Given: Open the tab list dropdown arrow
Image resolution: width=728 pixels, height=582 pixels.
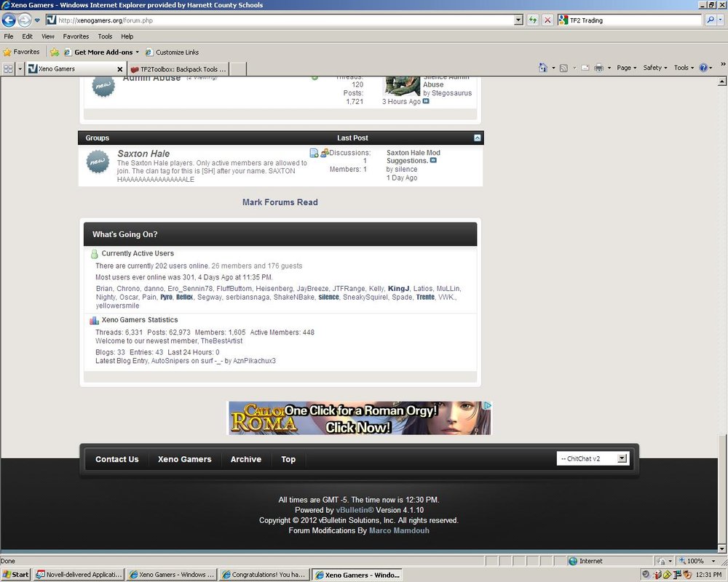Looking at the screenshot, I should pyautogui.click(x=20, y=68).
